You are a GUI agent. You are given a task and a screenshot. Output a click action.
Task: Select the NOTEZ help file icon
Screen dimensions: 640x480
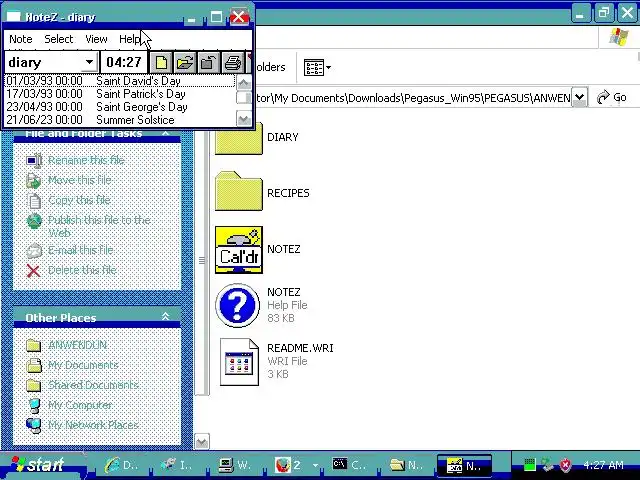(x=238, y=305)
